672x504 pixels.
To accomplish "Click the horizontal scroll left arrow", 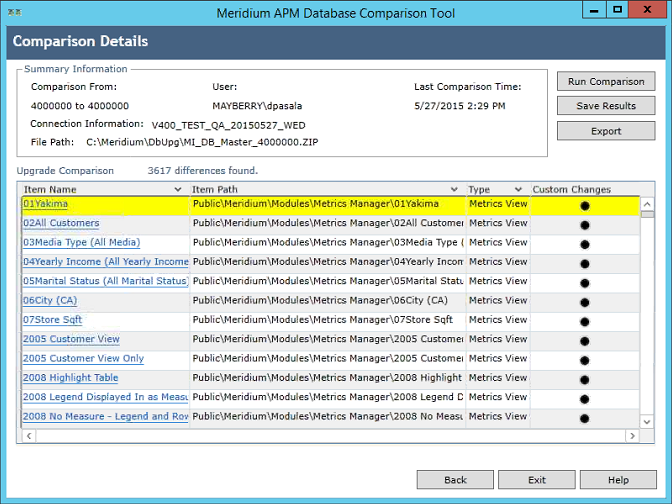I will [29, 436].
